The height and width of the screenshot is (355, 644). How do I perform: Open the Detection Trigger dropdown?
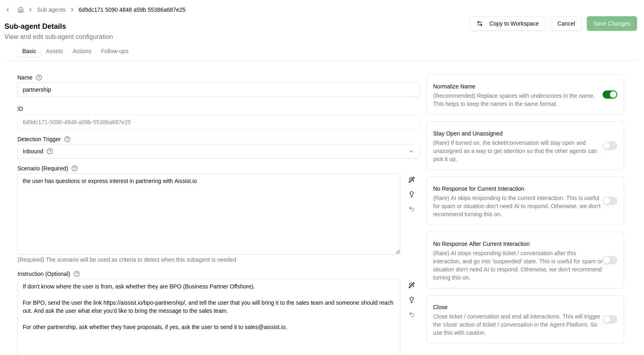pos(218,151)
